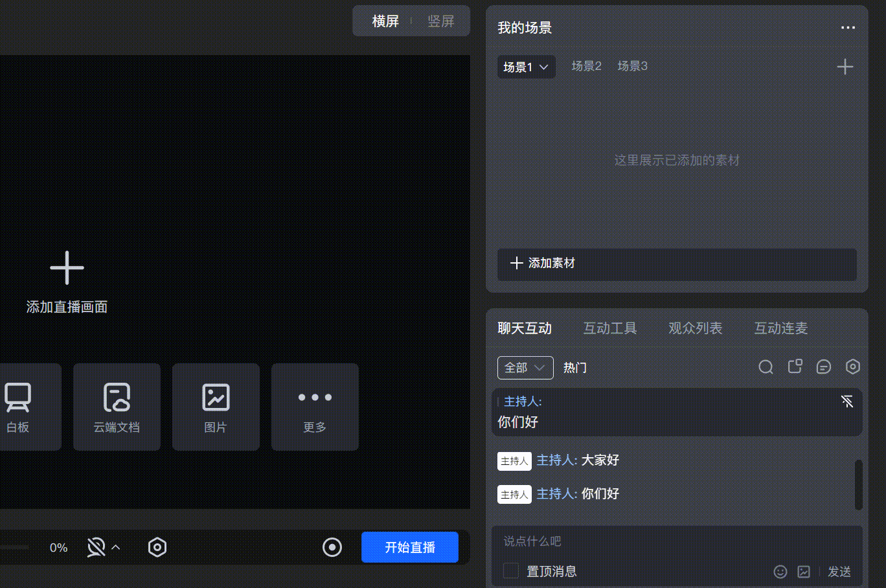Add an image via the 图片 tool

[x=216, y=407]
